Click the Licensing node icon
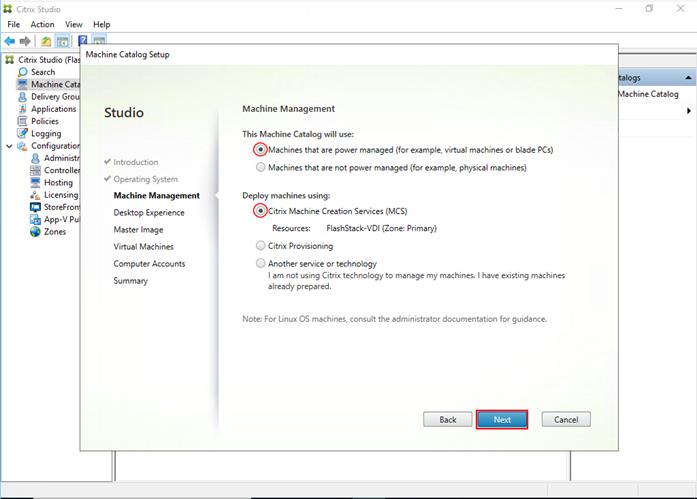The height and width of the screenshot is (499, 697). [x=35, y=195]
